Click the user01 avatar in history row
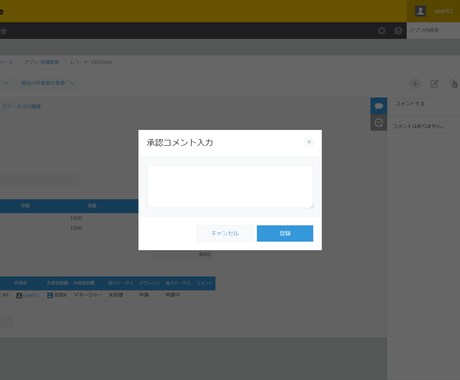The image size is (460, 380). click(19, 295)
